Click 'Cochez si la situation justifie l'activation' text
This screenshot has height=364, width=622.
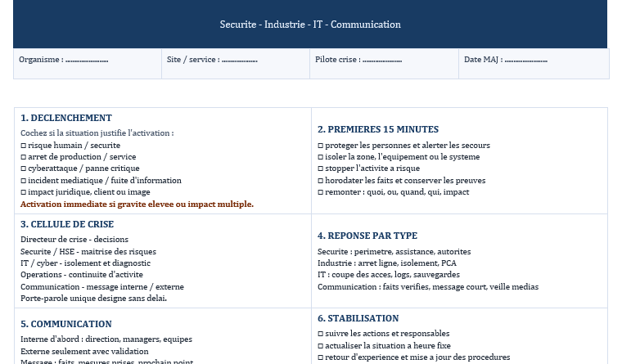[x=97, y=133]
